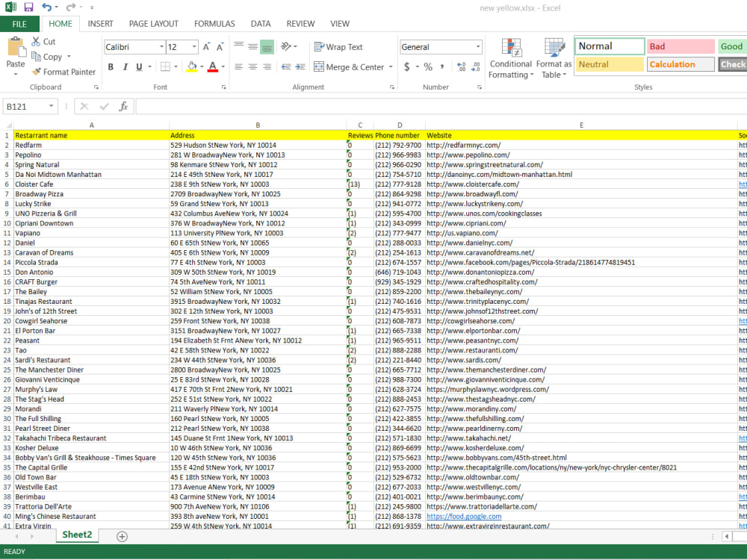Click the Insert Function fx icon
The height and width of the screenshot is (560, 747).
(x=123, y=106)
